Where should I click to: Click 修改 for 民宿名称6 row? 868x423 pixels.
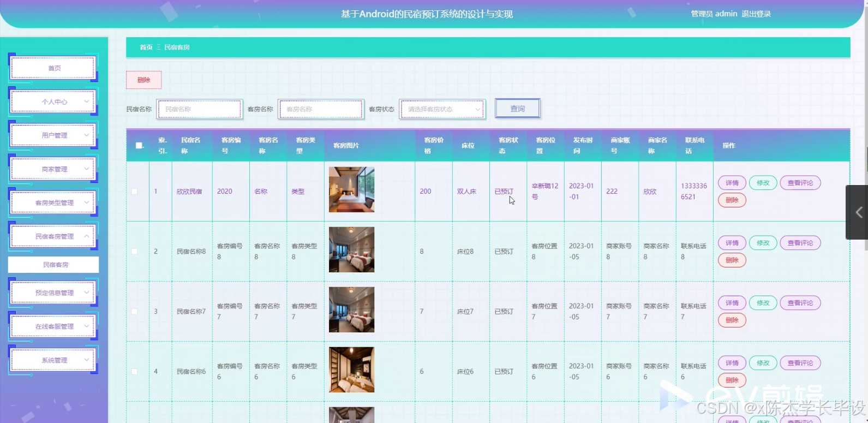[x=763, y=364]
